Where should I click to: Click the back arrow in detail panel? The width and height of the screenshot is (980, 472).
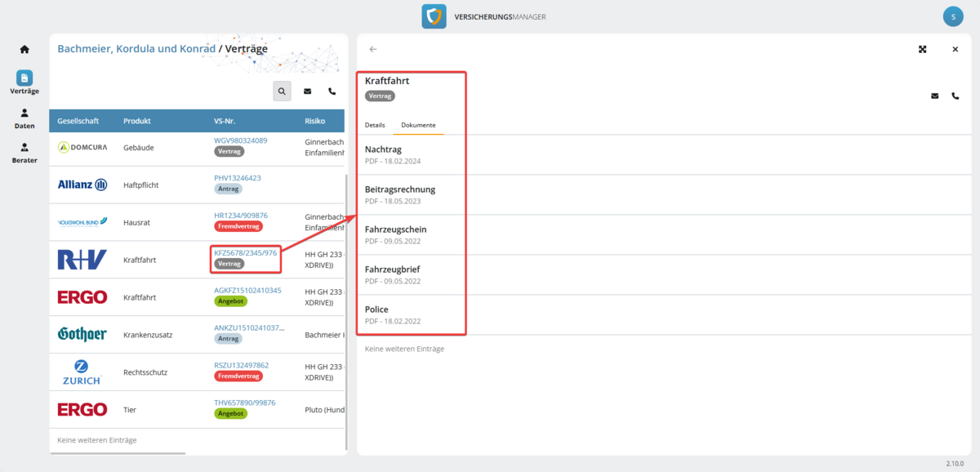pyautogui.click(x=373, y=49)
